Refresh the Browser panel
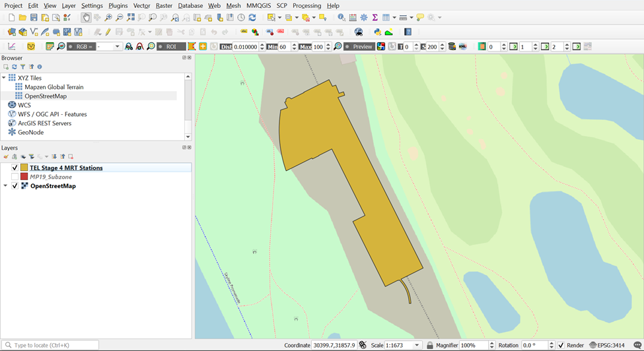This screenshot has height=351, width=644. (15, 67)
